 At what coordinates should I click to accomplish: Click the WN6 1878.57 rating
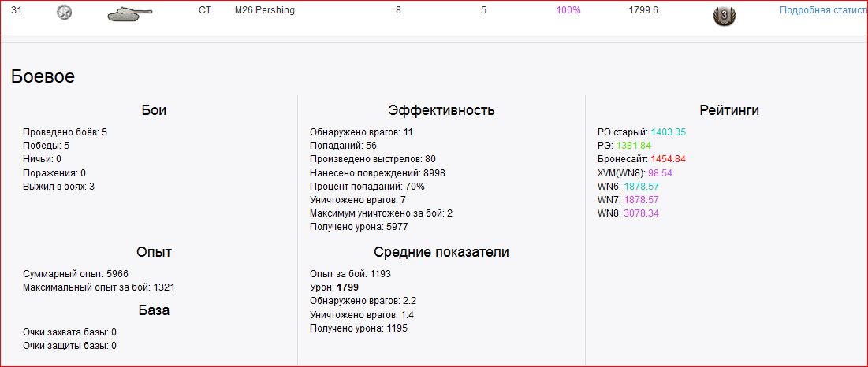tap(628, 187)
